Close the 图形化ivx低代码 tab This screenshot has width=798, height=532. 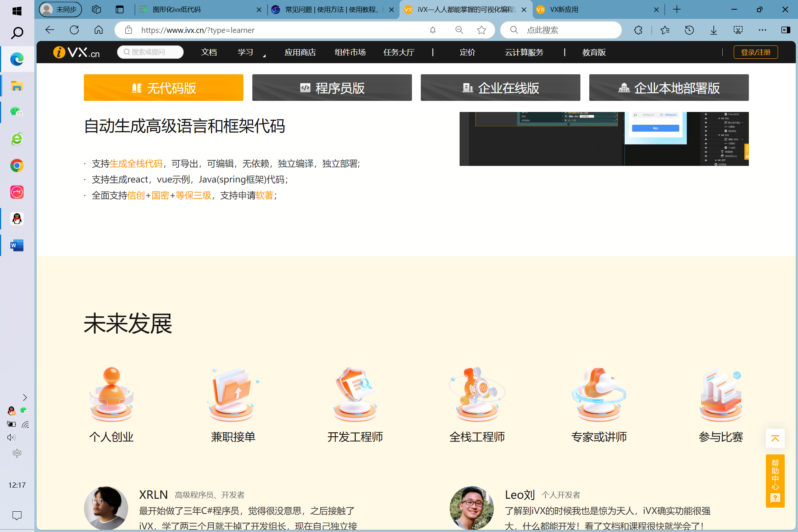click(259, 10)
